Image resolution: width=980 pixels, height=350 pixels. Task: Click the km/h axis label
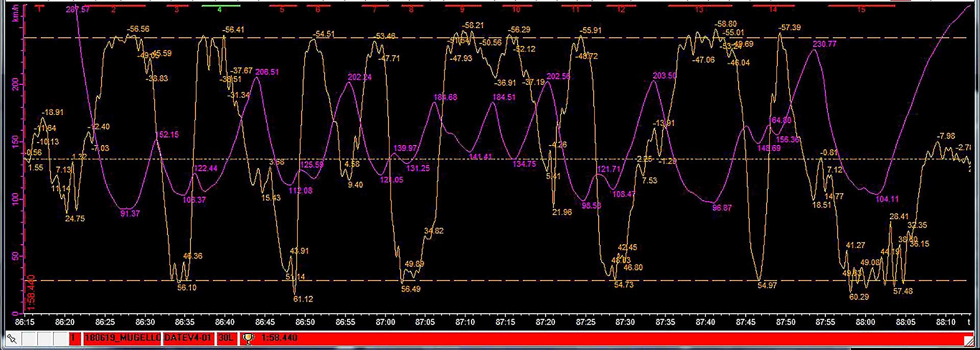point(15,13)
